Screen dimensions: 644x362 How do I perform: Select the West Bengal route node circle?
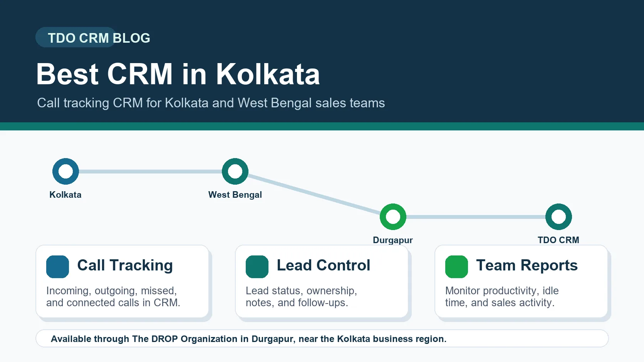[235, 171]
